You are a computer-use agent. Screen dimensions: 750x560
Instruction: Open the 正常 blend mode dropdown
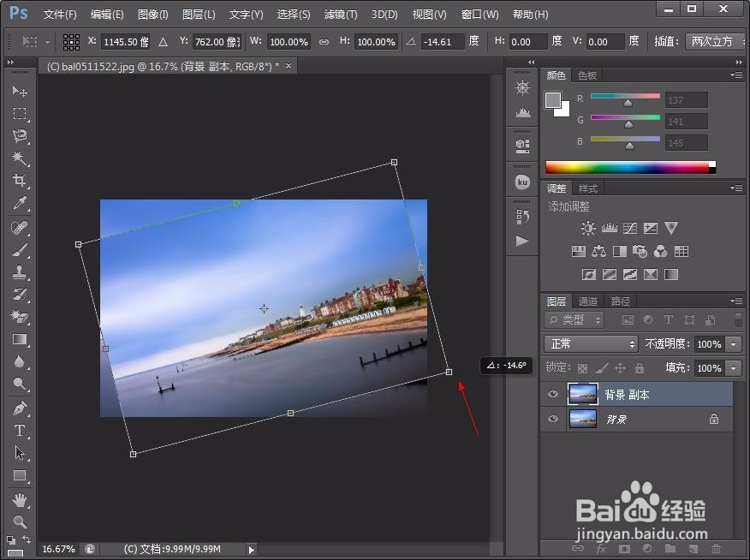[x=592, y=344]
